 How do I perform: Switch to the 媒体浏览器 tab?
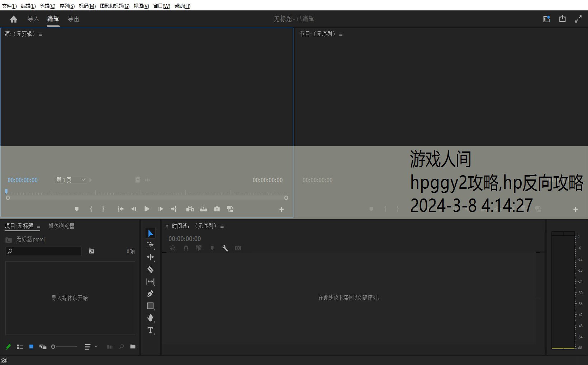(61, 226)
